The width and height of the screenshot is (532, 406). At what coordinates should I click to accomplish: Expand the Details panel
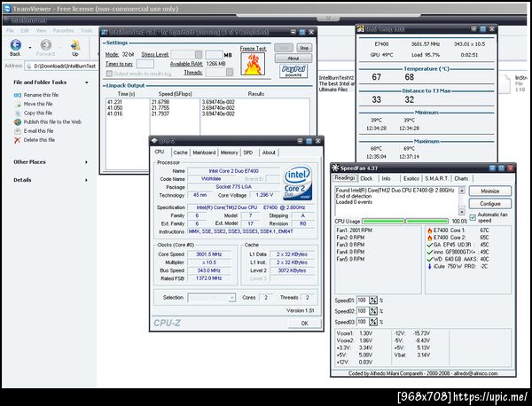[87, 180]
